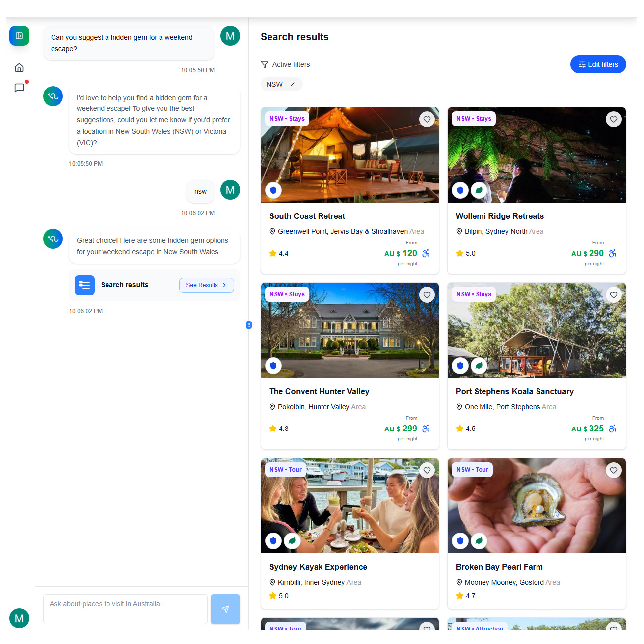This screenshot has width=644, height=644.
Task: Click the message input field
Action: pos(125,609)
